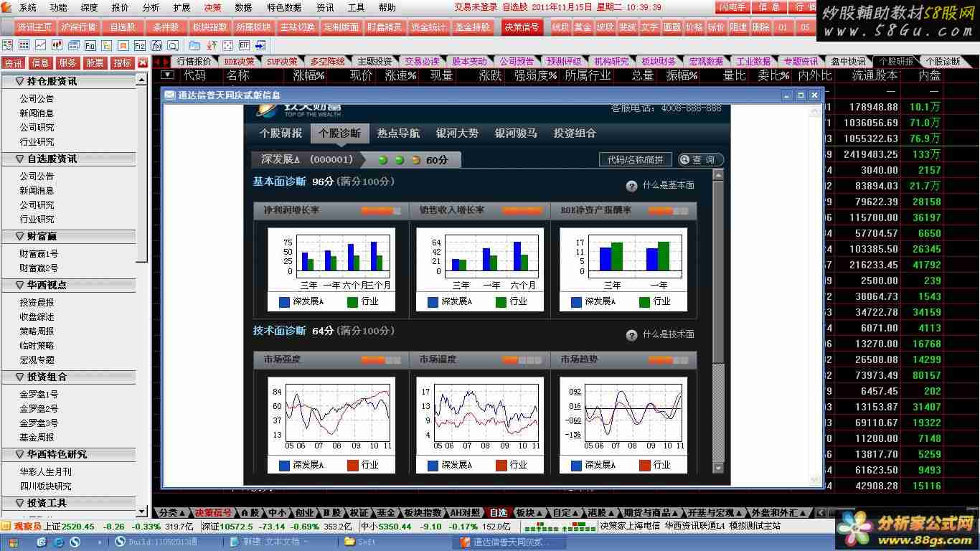Click the 自选 bottom tab
This screenshot has width=980, height=551.
point(498,513)
